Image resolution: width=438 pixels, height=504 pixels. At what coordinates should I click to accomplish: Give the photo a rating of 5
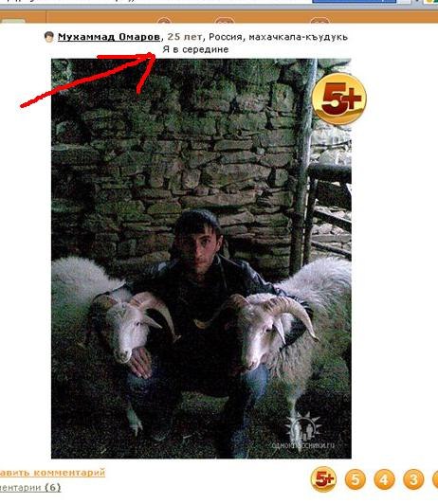[x=356, y=480]
